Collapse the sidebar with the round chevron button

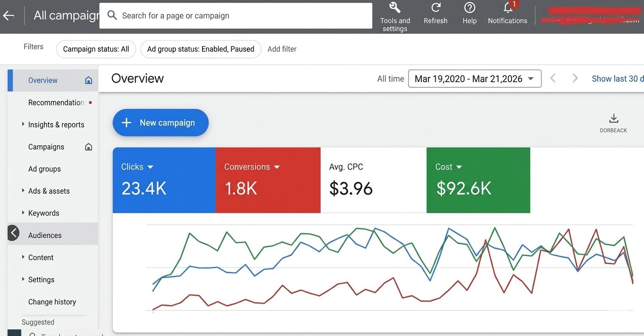tap(14, 233)
